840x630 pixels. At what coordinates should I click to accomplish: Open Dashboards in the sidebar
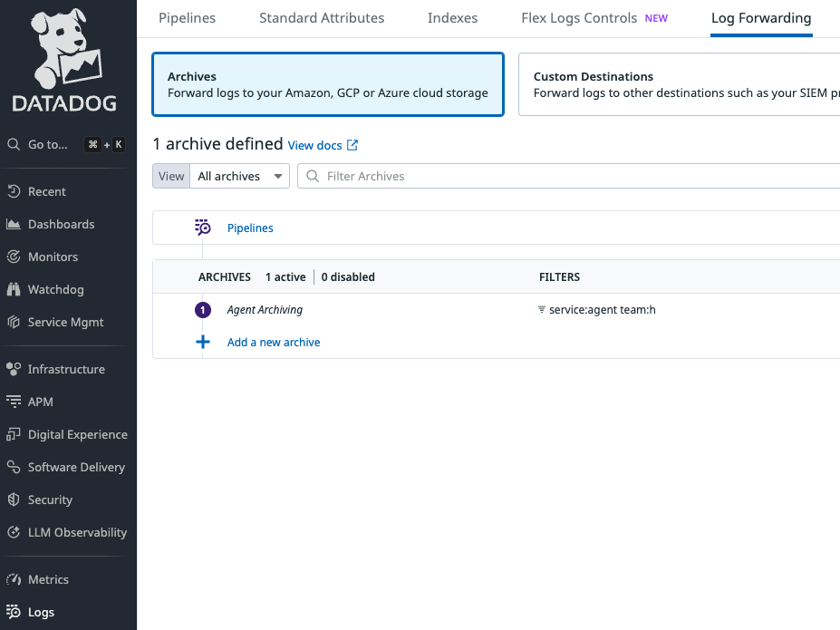click(x=61, y=224)
